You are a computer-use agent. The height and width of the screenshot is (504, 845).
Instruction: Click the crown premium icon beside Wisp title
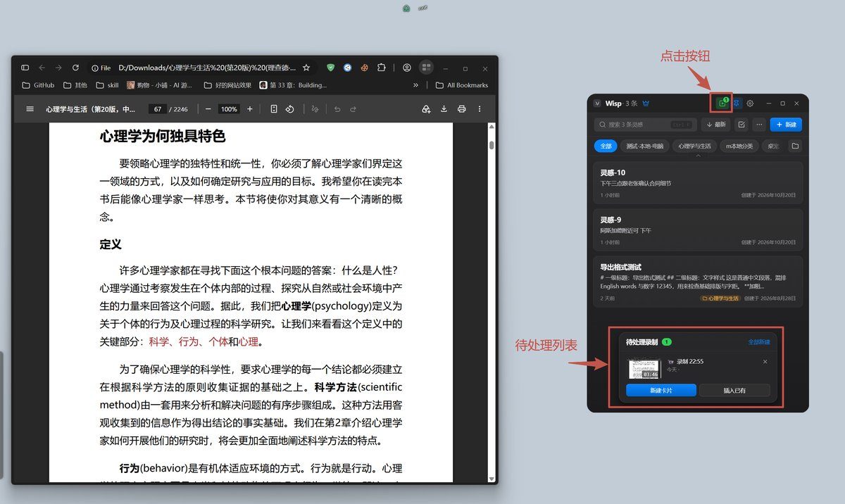[x=646, y=103]
